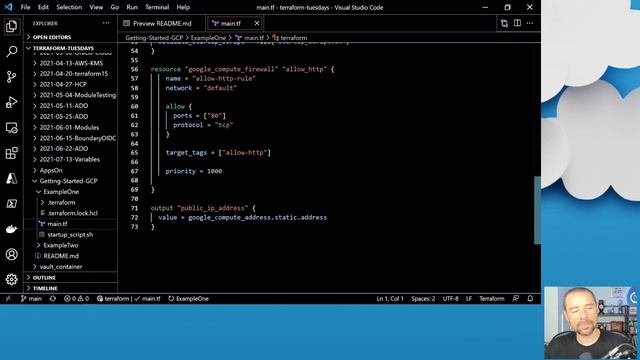The height and width of the screenshot is (360, 640).
Task: Open the Help menu
Action: click(183, 7)
